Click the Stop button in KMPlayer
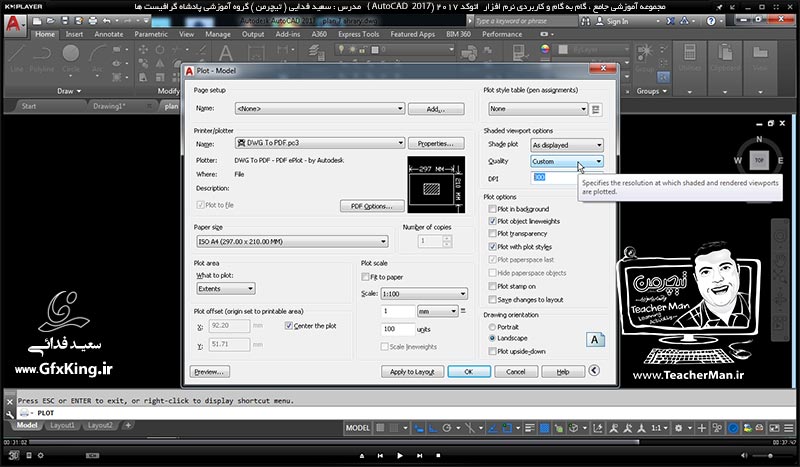This screenshot has height=467, width=800. point(438,455)
